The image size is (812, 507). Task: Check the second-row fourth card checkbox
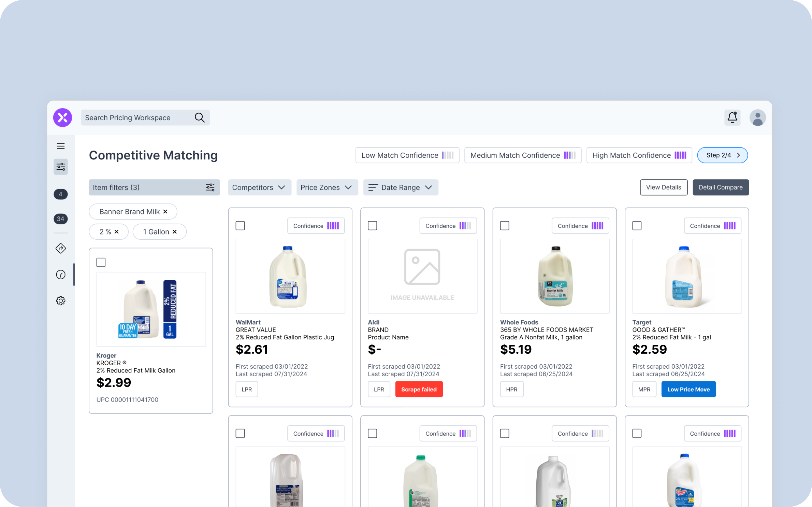click(x=637, y=433)
